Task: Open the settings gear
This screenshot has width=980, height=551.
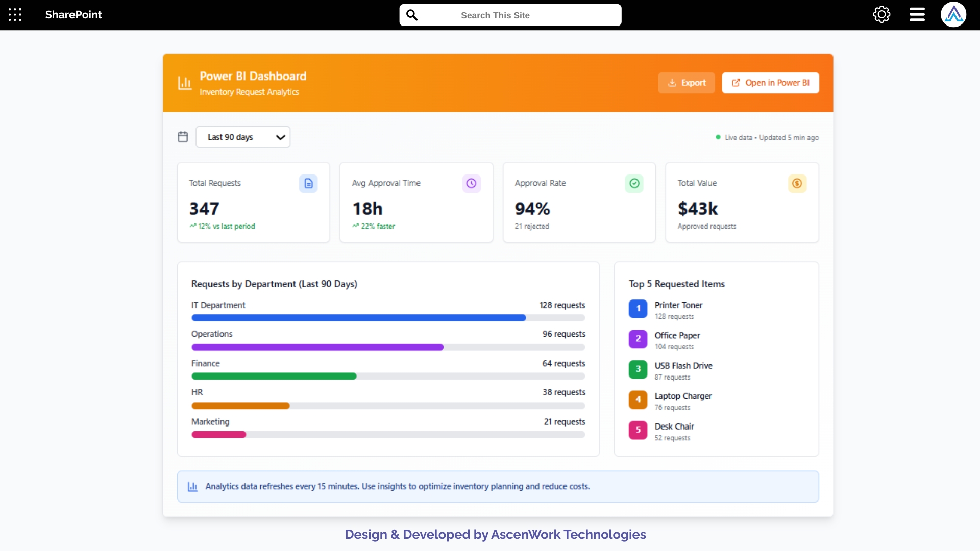Action: coord(881,14)
